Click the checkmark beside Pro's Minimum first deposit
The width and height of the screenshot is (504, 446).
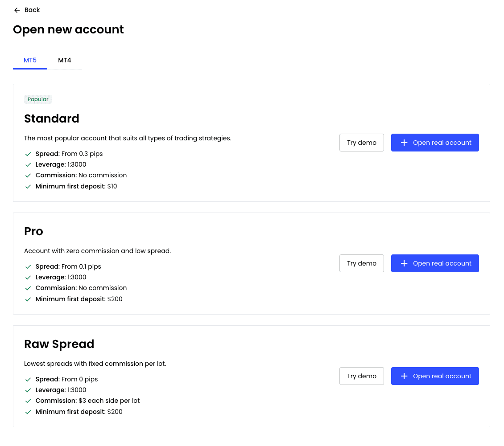[x=28, y=299]
